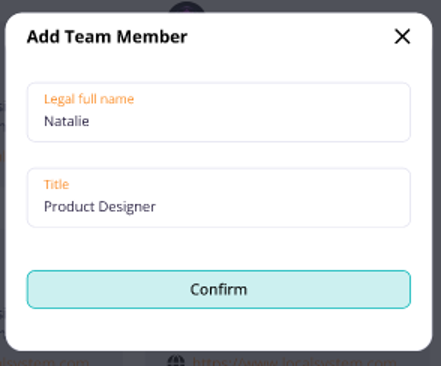The height and width of the screenshot is (366, 442).
Task: Close the Add Team Member dialog
Action: (402, 36)
